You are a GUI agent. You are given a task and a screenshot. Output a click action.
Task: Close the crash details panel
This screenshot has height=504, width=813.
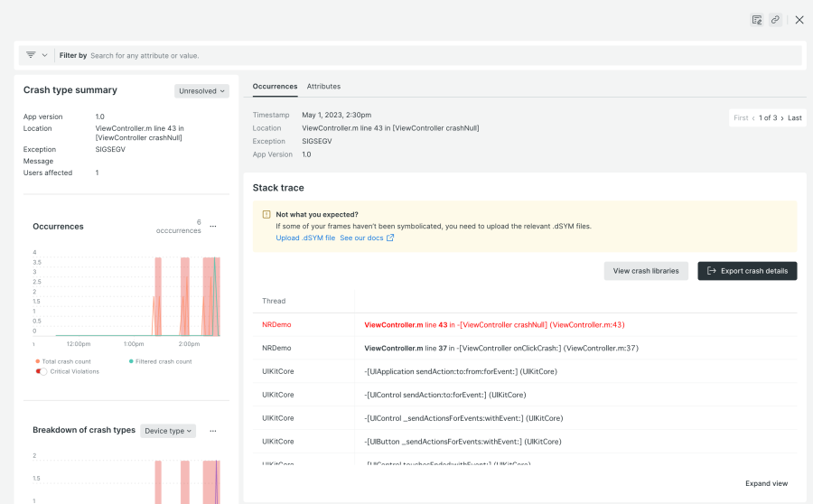point(799,20)
